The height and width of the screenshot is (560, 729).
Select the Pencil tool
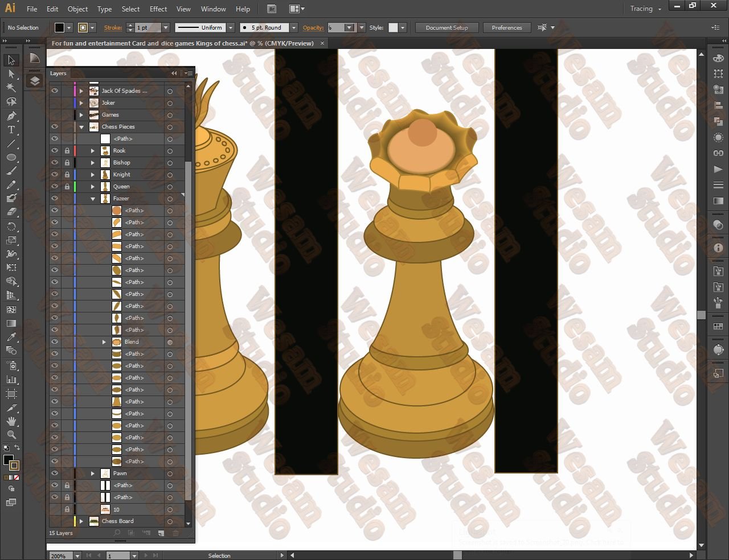click(x=11, y=185)
